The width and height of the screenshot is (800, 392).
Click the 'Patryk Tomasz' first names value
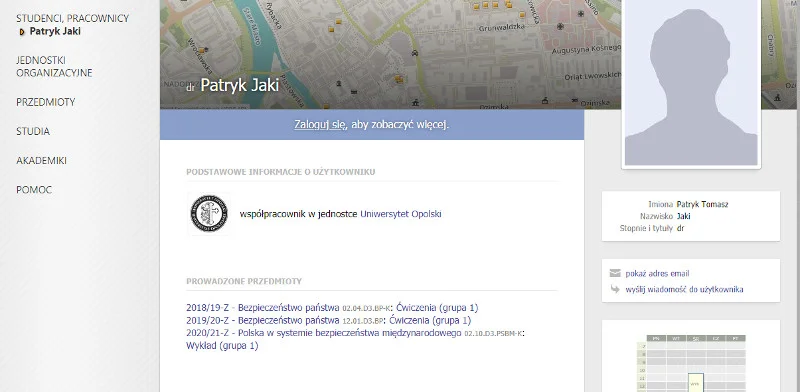click(702, 204)
